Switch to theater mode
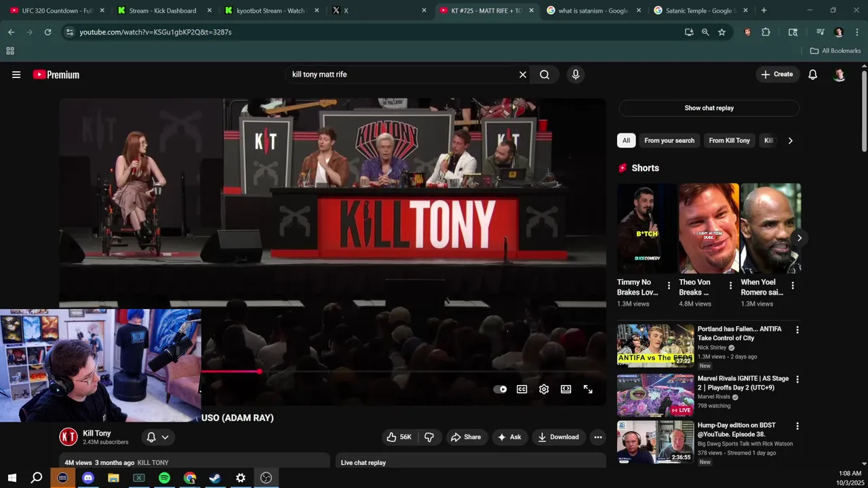 click(566, 389)
